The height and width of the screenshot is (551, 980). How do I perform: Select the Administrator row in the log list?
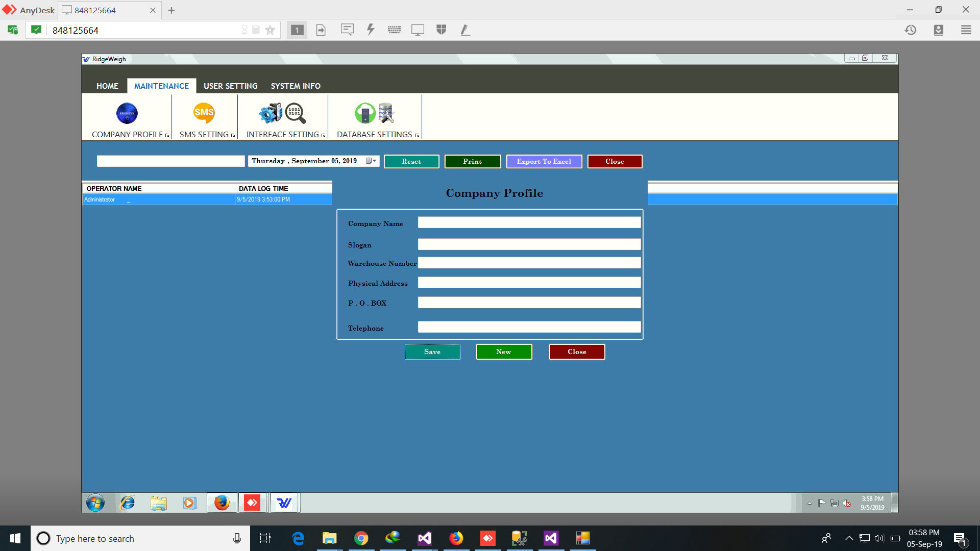153,199
